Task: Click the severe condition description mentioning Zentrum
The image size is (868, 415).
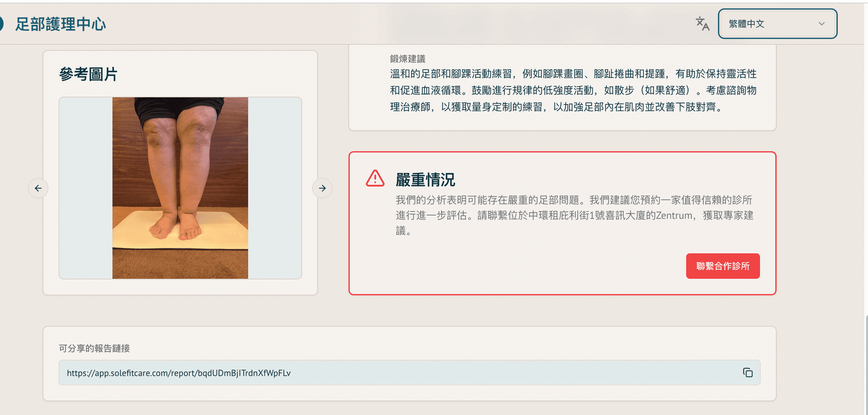Action: pyautogui.click(x=574, y=215)
